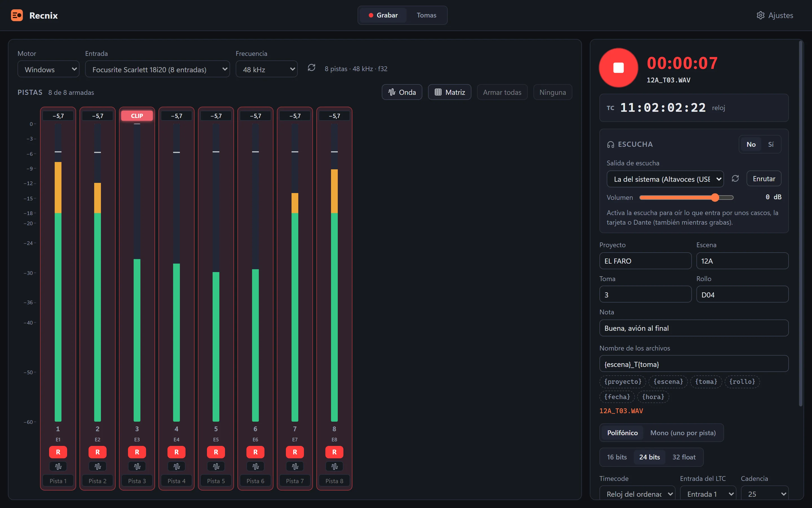This screenshot has width=812, height=508.
Task: Click the track 1 level meter bar
Action: click(58, 272)
